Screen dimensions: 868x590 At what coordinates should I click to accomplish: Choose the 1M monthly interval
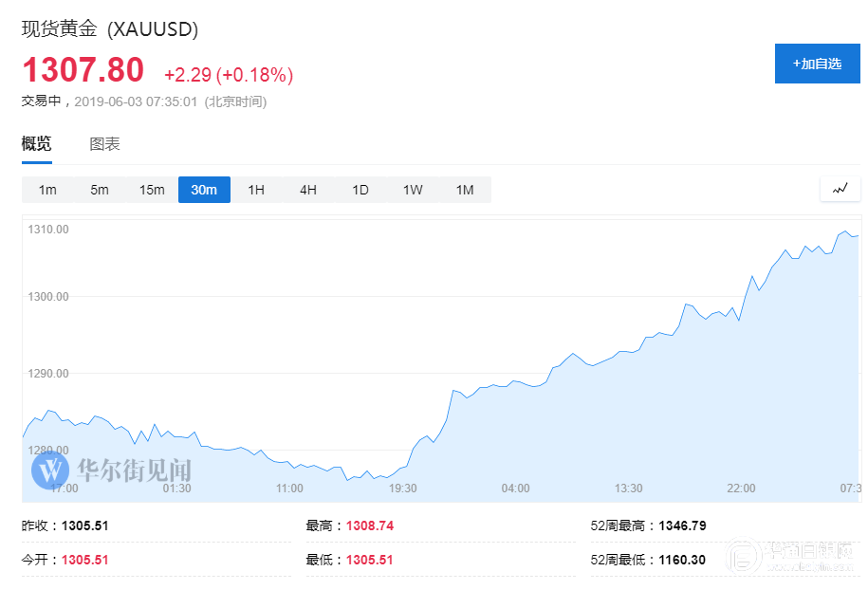465,190
